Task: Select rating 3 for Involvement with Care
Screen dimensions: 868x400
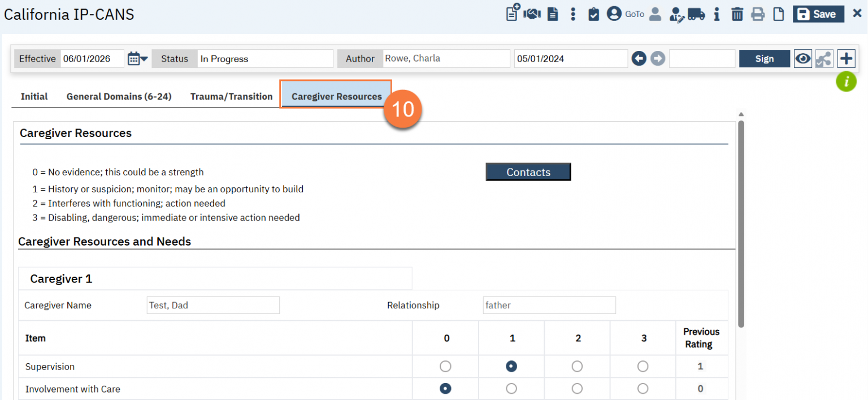Action: pyautogui.click(x=643, y=389)
